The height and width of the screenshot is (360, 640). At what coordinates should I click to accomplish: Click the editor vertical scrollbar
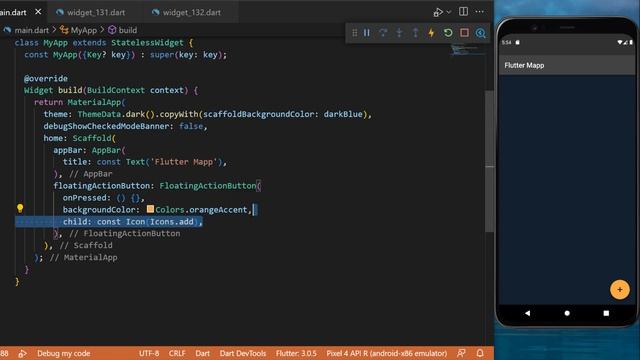[x=489, y=161]
